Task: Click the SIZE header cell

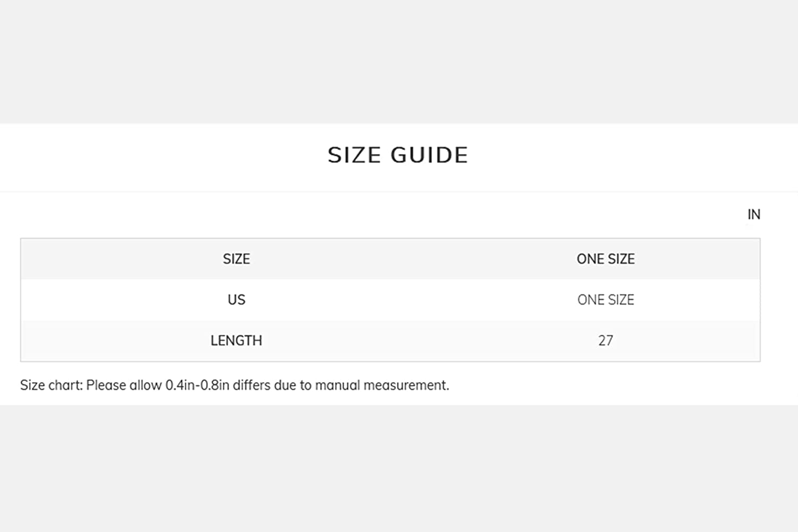Action: 236,259
